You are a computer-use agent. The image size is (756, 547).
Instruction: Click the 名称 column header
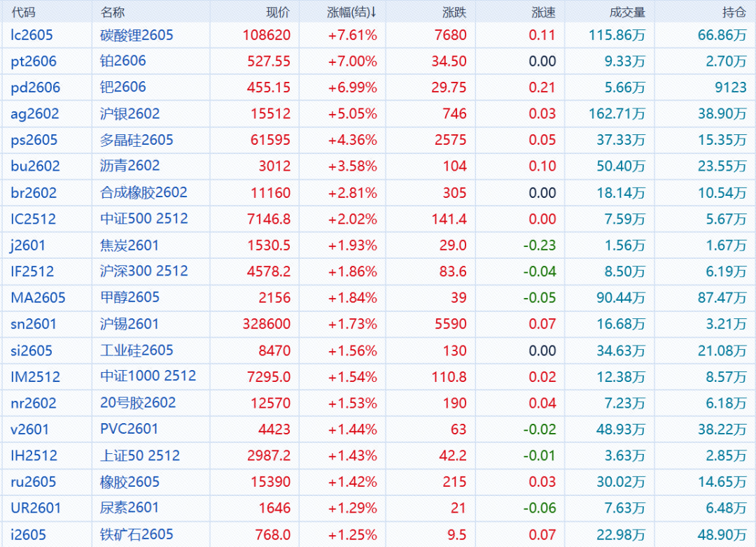112,13
